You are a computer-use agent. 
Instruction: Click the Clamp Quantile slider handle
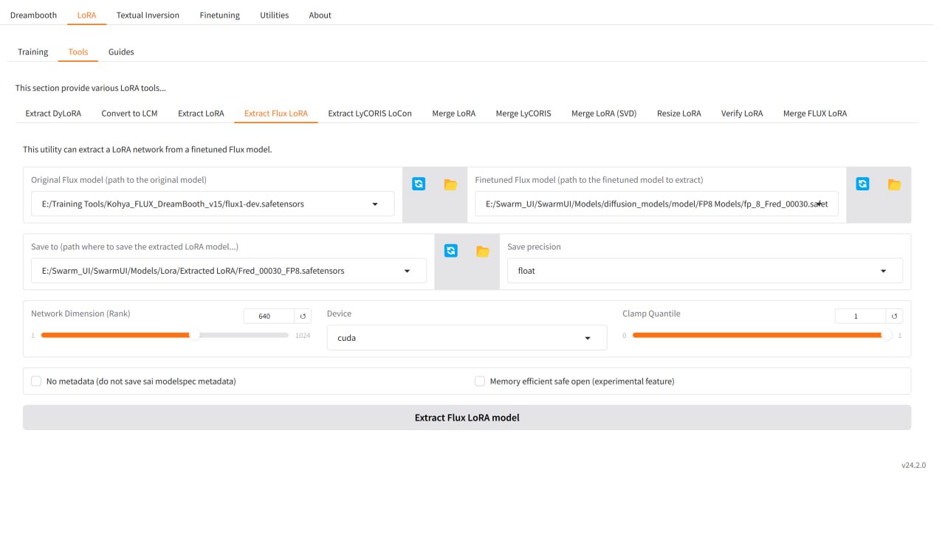887,335
